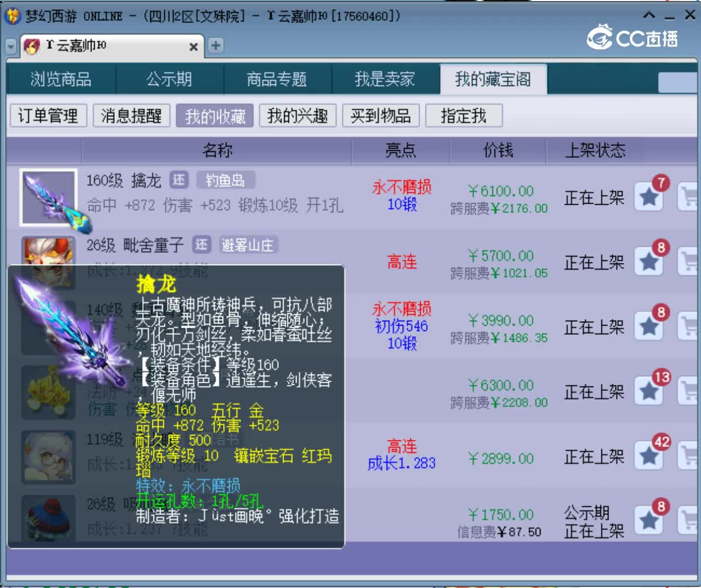
Task: Click the 初伤546 highlight text
Action: 401,326
